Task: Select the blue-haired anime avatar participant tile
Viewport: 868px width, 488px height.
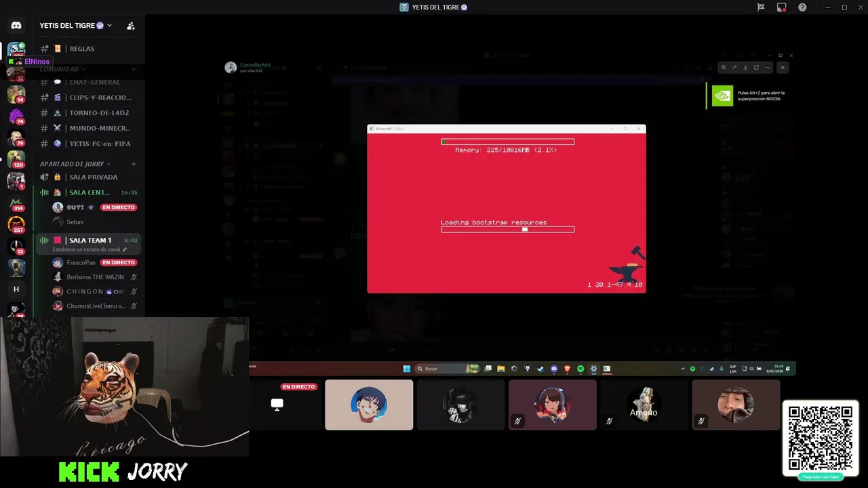Action: (369, 405)
